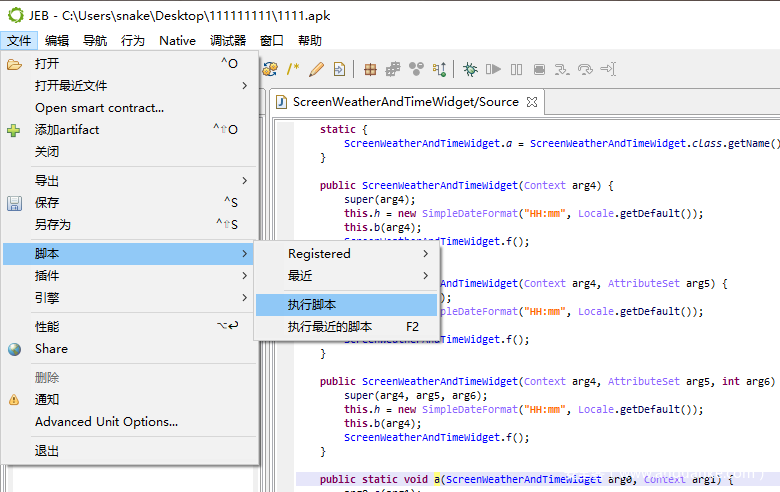
Task: Click the run to line icon
Action: 608,69
